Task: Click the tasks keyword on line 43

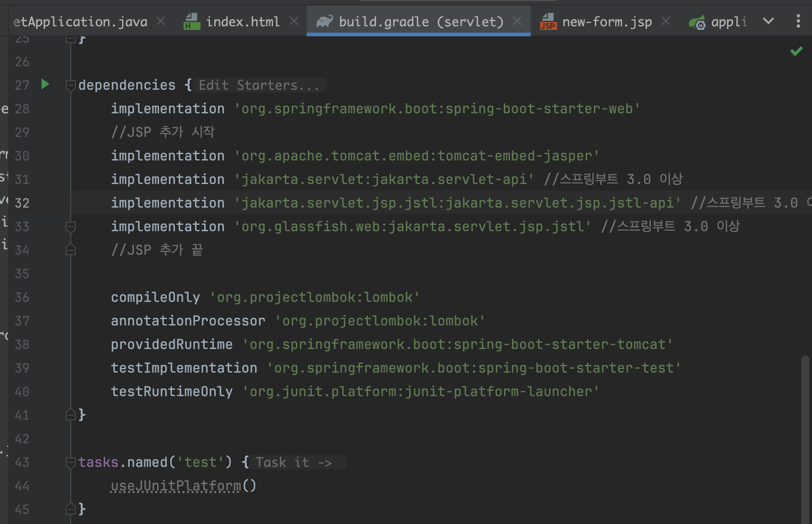Action: 98,462
